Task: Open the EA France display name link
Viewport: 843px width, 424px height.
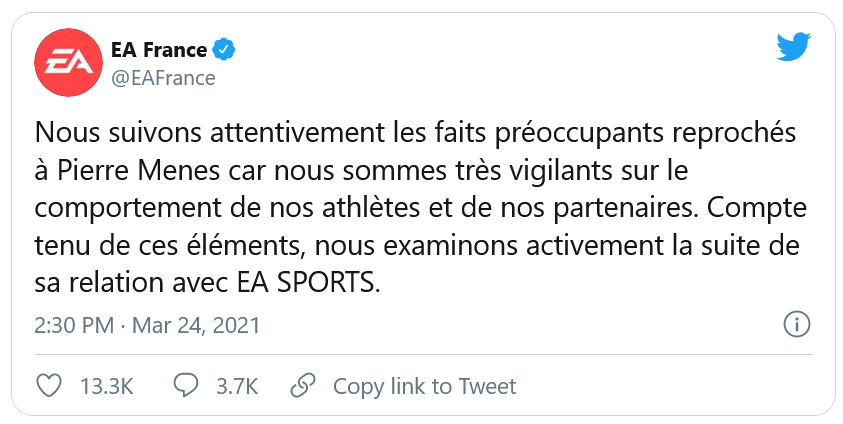Action: [x=160, y=50]
